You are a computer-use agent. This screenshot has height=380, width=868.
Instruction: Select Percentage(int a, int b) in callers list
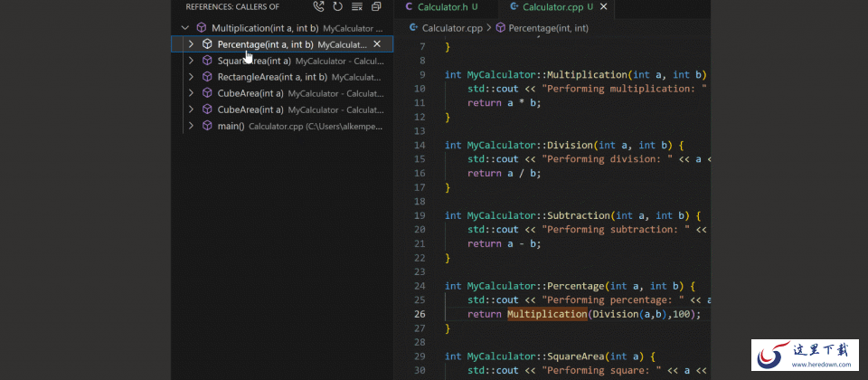point(282,43)
